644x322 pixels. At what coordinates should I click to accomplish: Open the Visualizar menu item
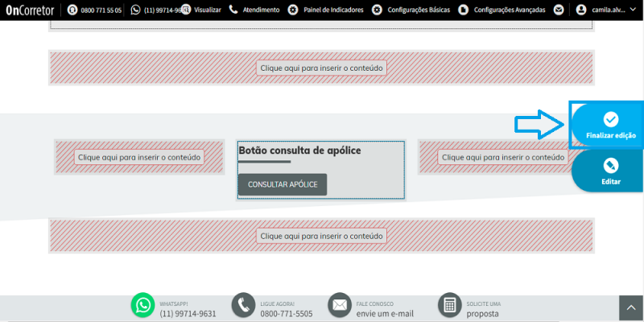point(207,10)
